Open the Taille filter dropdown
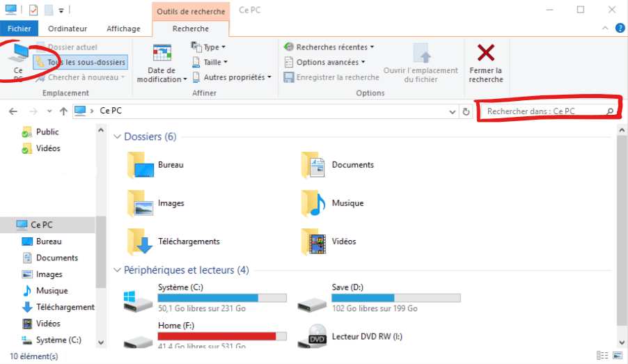628x364 pixels. point(210,62)
